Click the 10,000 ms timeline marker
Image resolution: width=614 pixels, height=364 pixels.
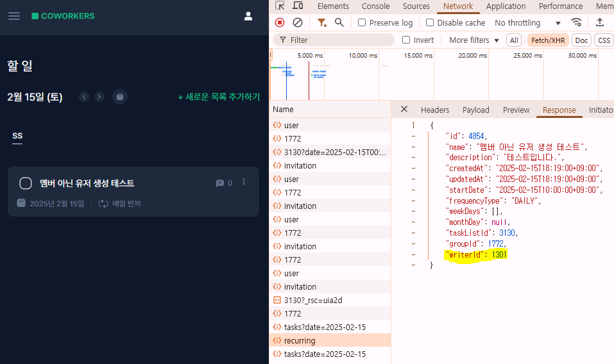pyautogui.click(x=363, y=56)
